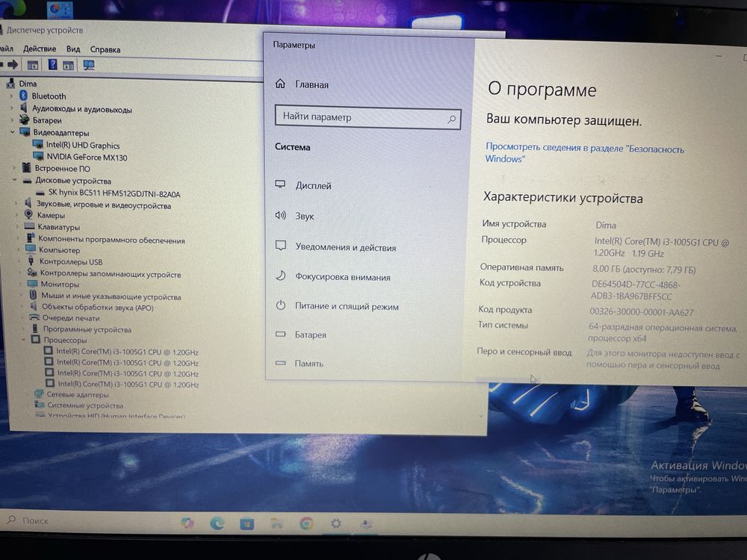Open Copilot from the taskbar
Viewport: 747px width, 560px height.
187,523
